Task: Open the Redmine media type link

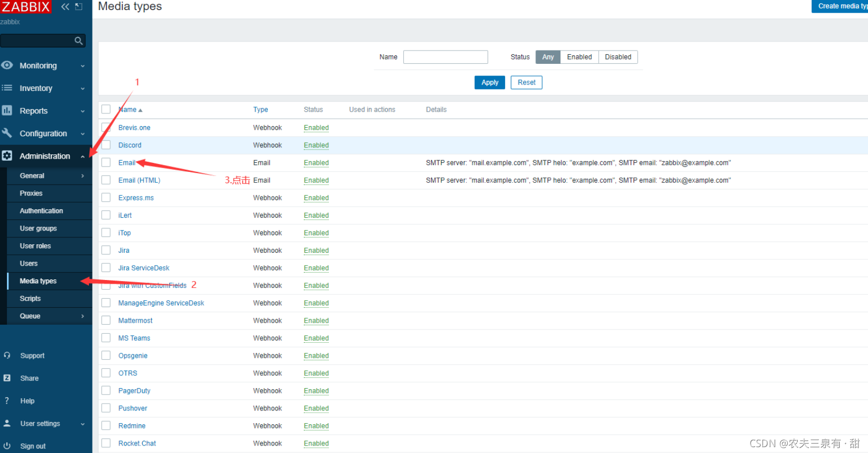Action: 131,426
